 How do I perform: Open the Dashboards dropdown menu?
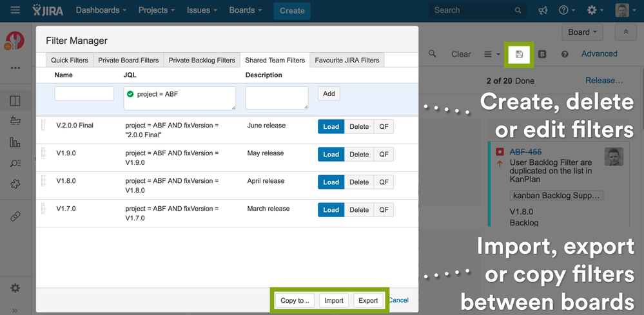(101, 10)
